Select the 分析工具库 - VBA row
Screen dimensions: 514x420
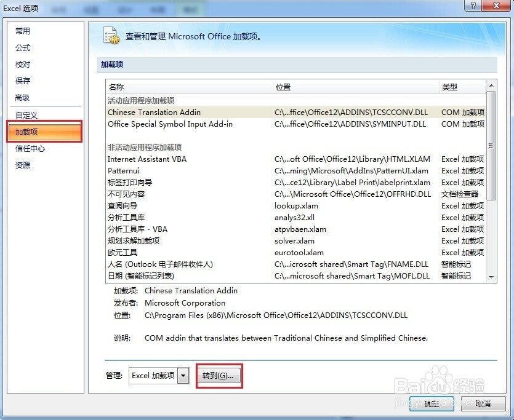point(296,229)
